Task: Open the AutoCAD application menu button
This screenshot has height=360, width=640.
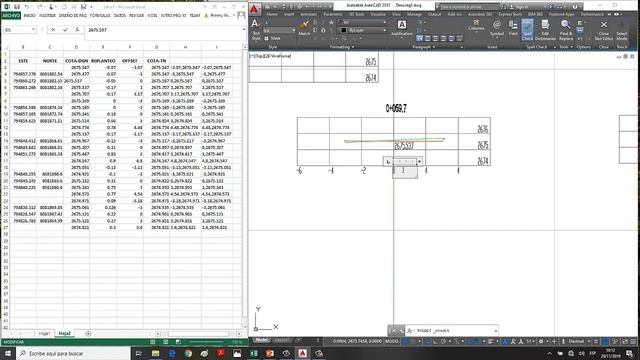Action: 254,9
